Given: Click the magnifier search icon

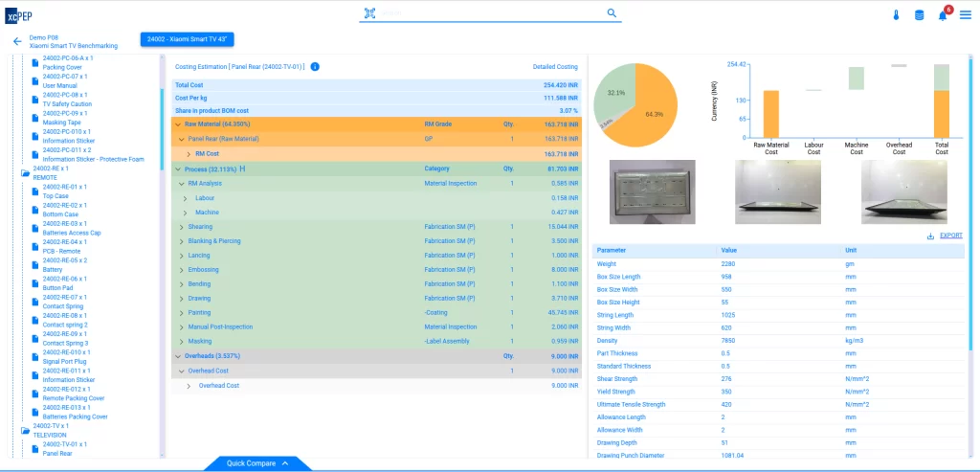Looking at the screenshot, I should coord(612,13).
